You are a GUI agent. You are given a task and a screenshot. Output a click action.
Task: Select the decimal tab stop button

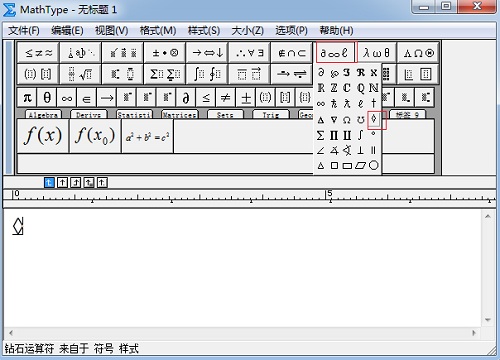(102, 182)
